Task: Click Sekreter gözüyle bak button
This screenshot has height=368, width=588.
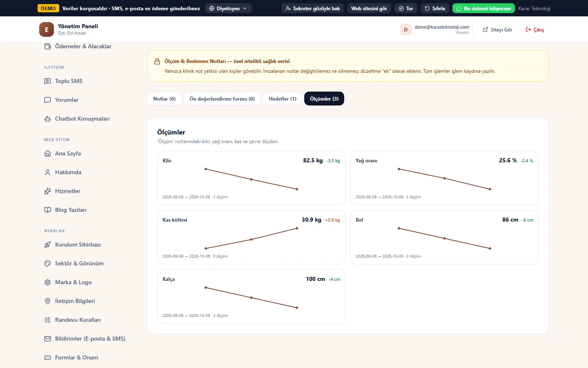Action: tap(313, 8)
